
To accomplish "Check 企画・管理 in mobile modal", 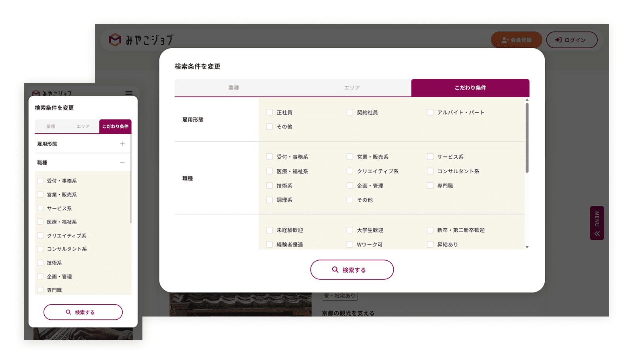I will click(40, 277).
